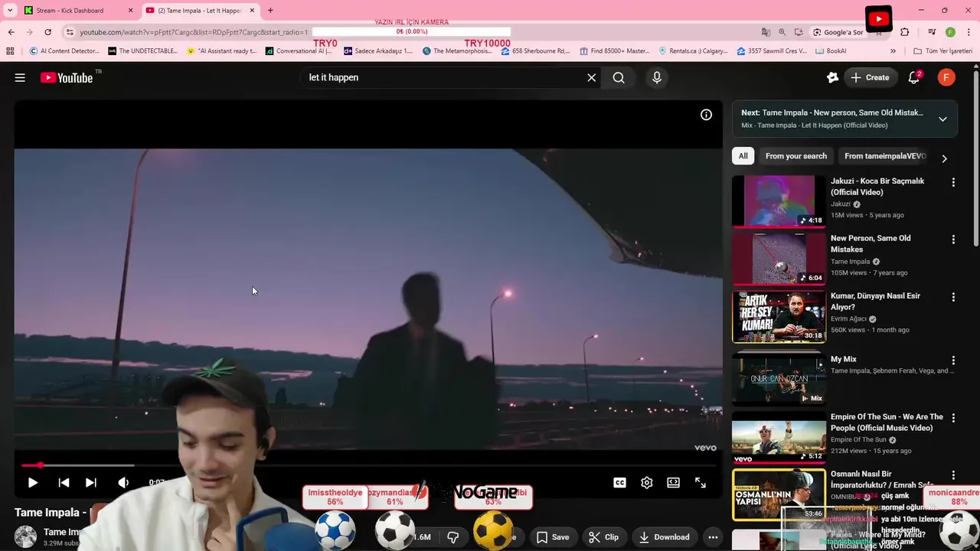Viewport: 980px width, 551px height.
Task: Close the Kick Dashboard tab
Action: pos(130,11)
